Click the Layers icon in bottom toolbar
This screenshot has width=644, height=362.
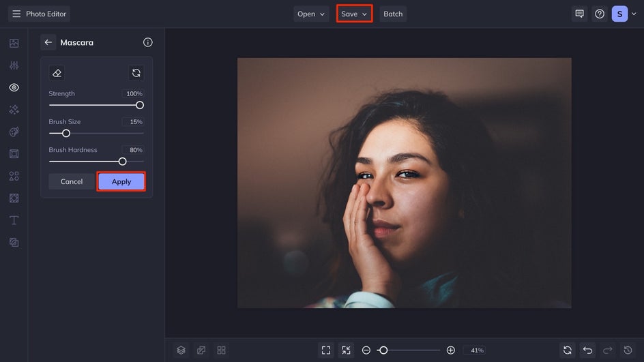[181, 350]
